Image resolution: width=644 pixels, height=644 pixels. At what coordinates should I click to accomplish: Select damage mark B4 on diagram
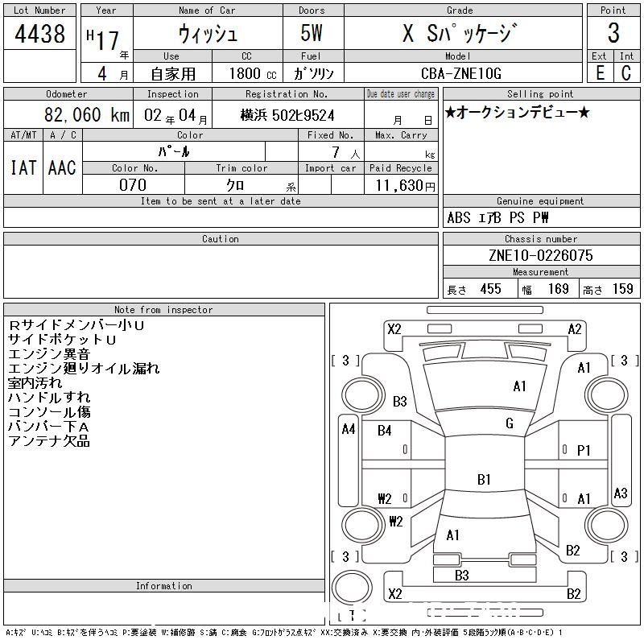point(385,431)
